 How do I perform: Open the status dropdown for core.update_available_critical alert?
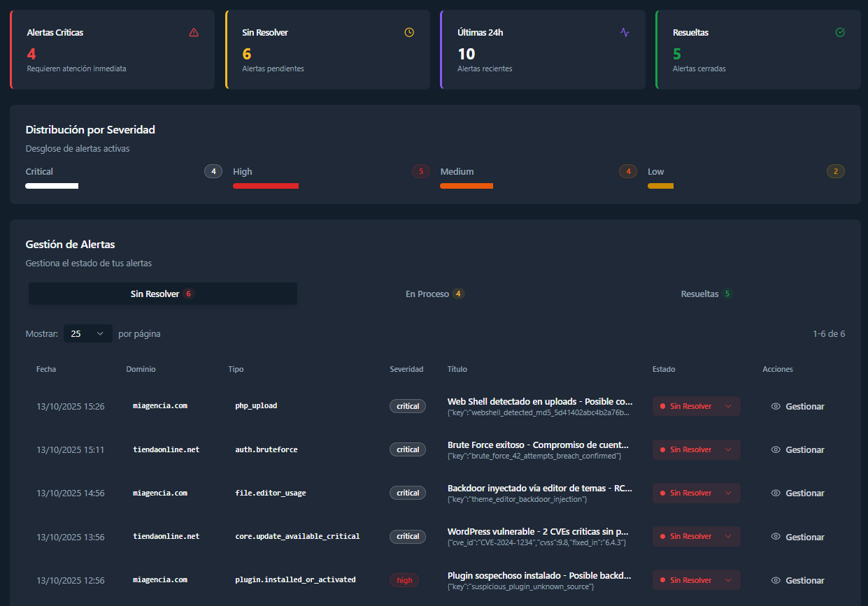(696, 537)
